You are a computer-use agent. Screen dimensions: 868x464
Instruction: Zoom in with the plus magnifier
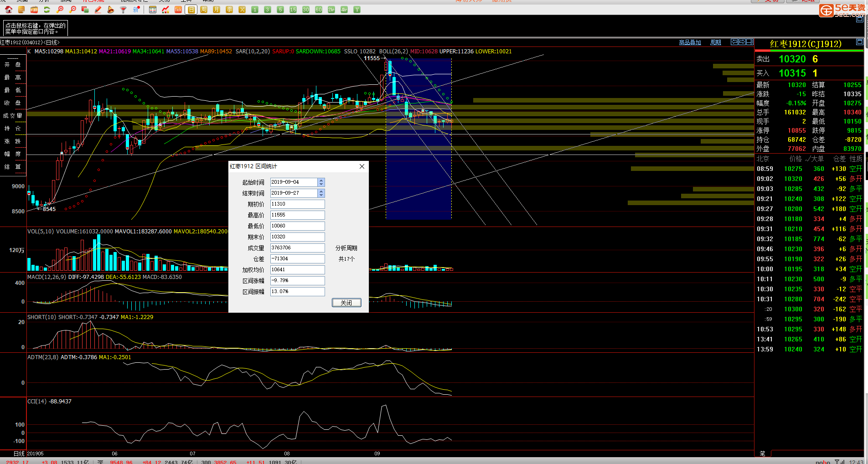pyautogui.click(x=60, y=10)
